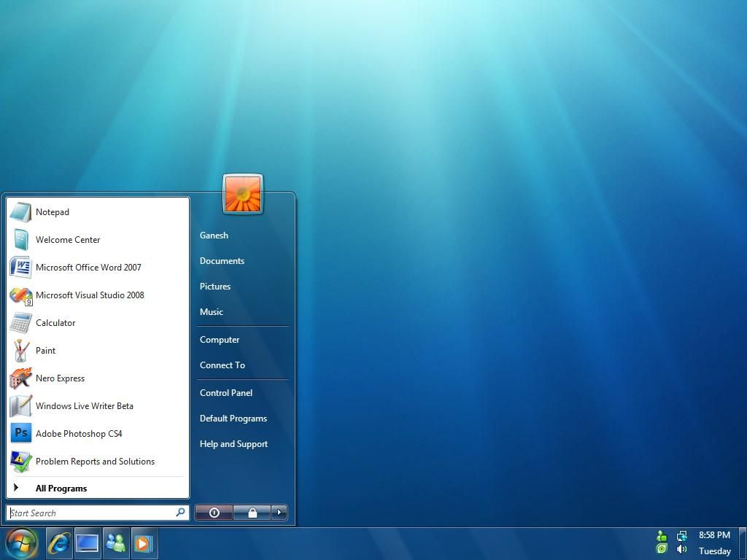Open the volume speaker icon in system tray

[681, 549]
